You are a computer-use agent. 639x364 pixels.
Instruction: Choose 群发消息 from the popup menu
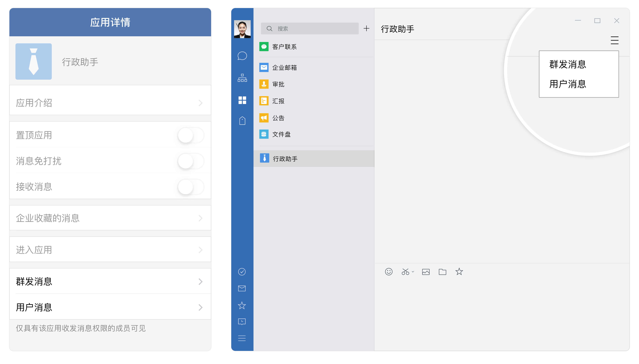(568, 65)
